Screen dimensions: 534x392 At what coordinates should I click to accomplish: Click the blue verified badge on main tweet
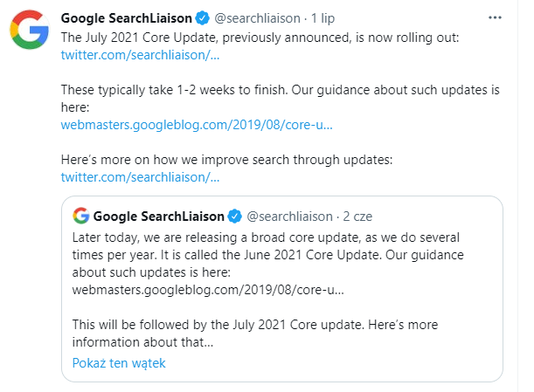[202, 18]
